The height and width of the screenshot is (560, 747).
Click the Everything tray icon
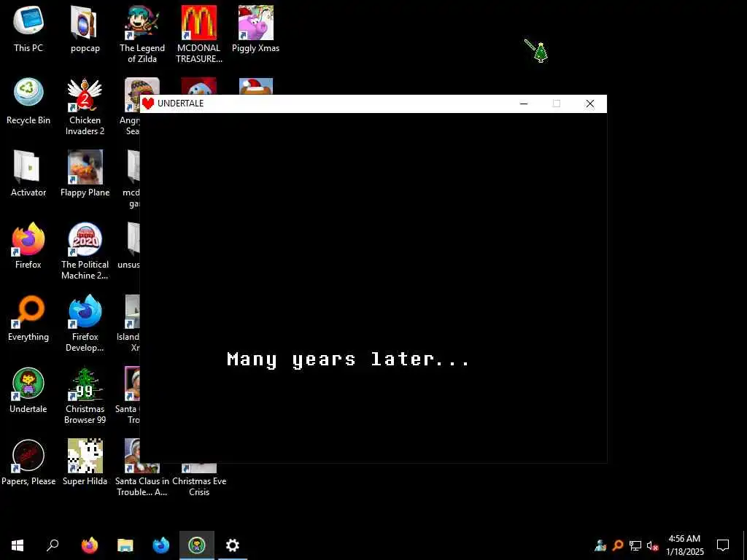[618, 545]
